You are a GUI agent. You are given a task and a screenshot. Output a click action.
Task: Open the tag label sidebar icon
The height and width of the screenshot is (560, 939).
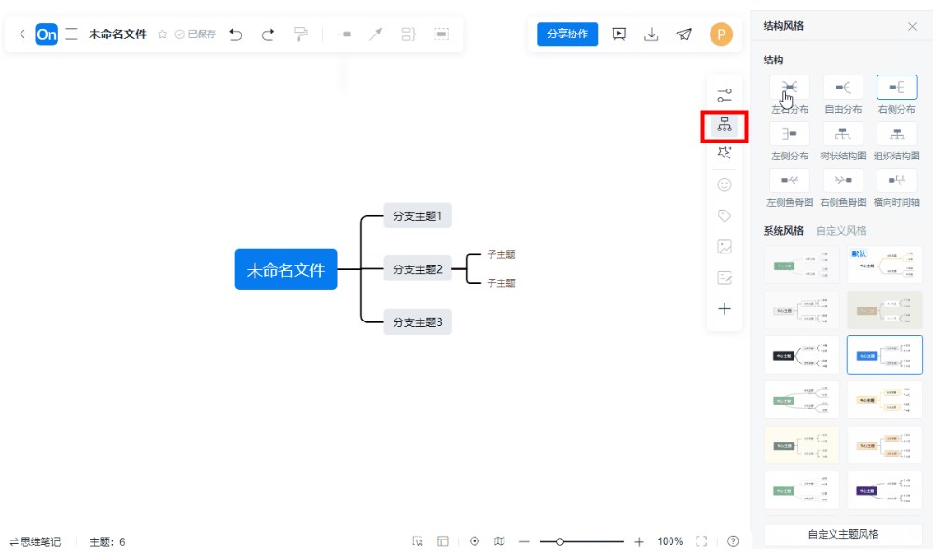click(x=725, y=215)
